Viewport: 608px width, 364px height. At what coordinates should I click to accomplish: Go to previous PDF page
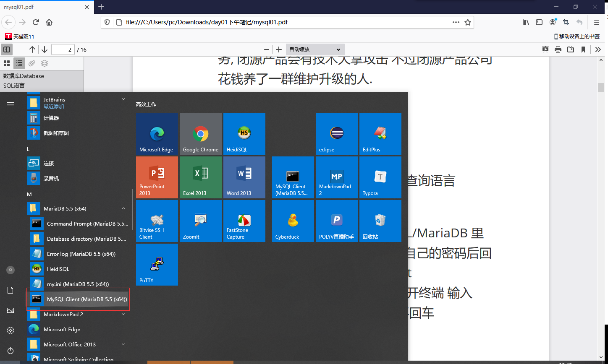click(32, 49)
